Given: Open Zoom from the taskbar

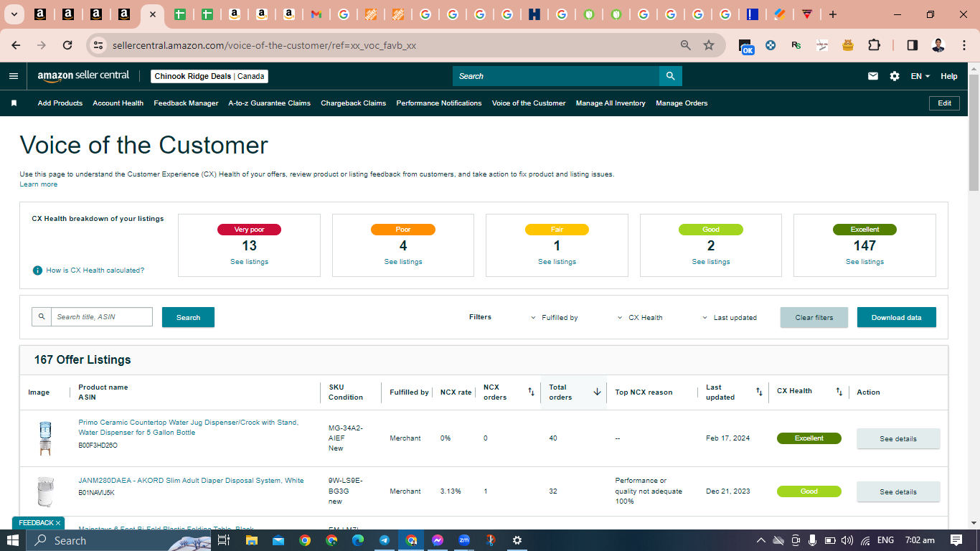Looking at the screenshot, I should coord(464,540).
